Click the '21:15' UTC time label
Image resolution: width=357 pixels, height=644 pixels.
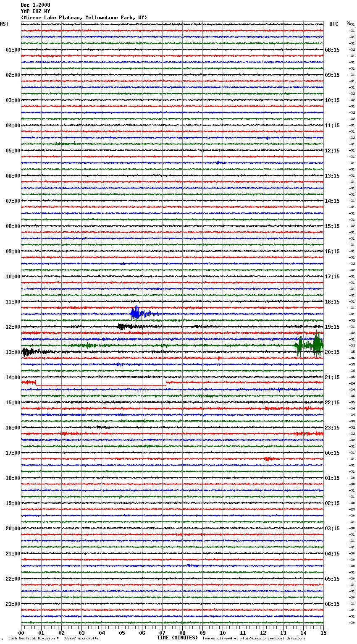pos(332,377)
